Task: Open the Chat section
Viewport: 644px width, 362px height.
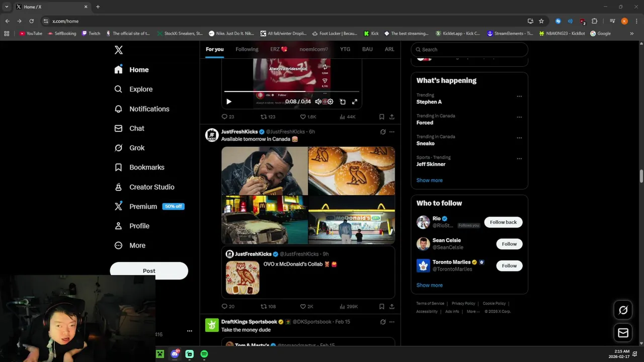Action: [129, 128]
